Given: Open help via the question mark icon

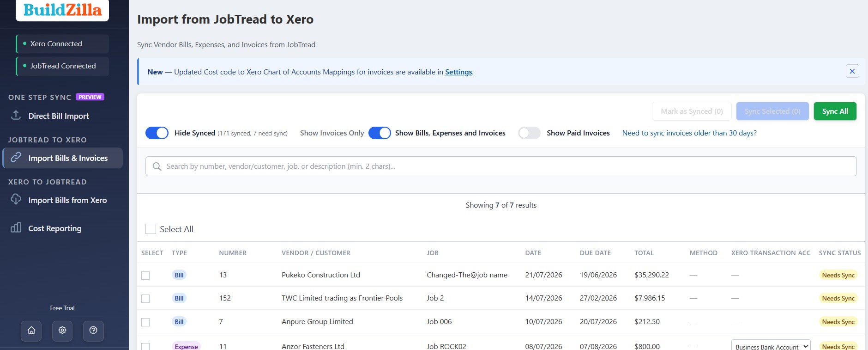Looking at the screenshot, I should [x=93, y=331].
